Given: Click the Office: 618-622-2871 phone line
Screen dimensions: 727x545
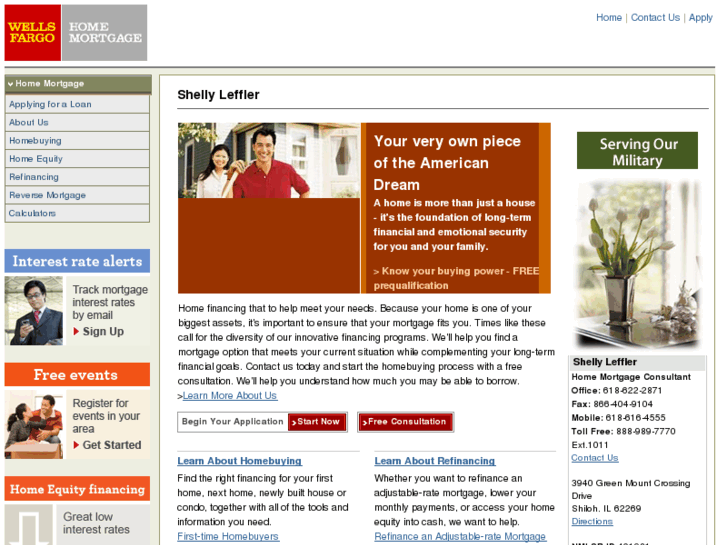Looking at the screenshot, I should tap(617, 391).
